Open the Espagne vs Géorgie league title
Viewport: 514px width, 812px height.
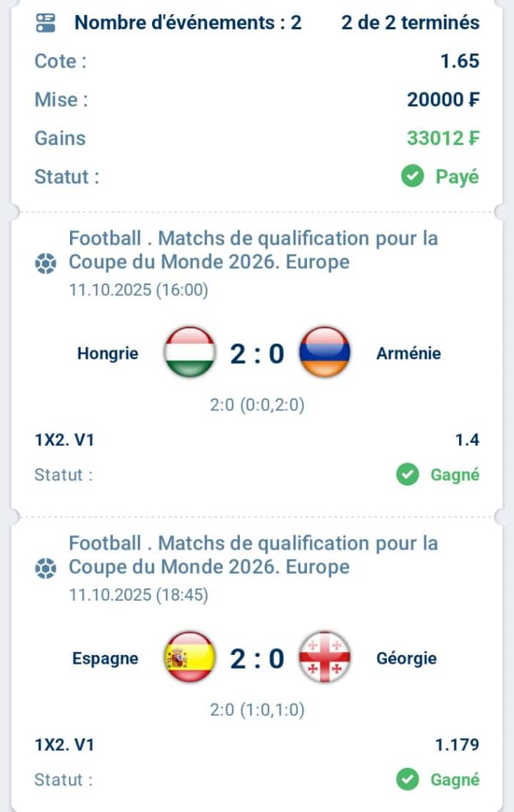click(x=253, y=555)
